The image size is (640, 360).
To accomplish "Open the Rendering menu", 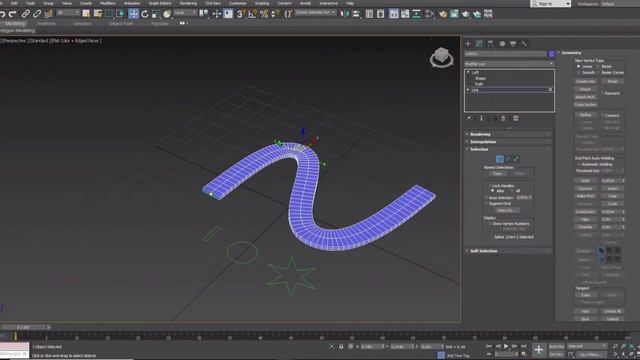I will tap(188, 3).
